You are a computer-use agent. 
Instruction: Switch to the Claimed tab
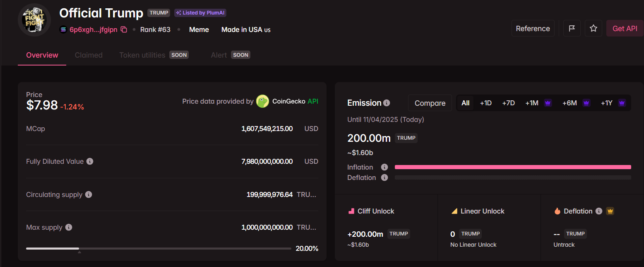89,55
